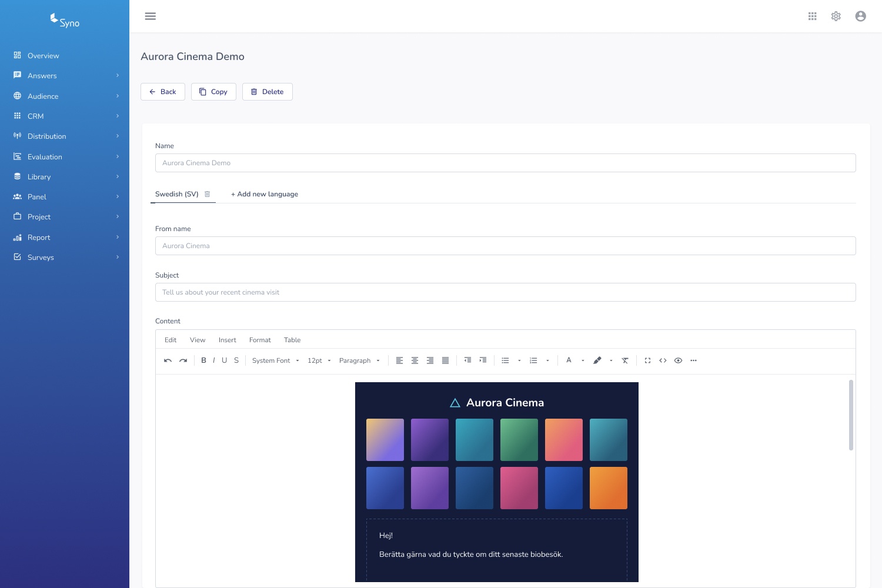Redo the last editor change
This screenshot has height=588, width=882.
pos(183,360)
